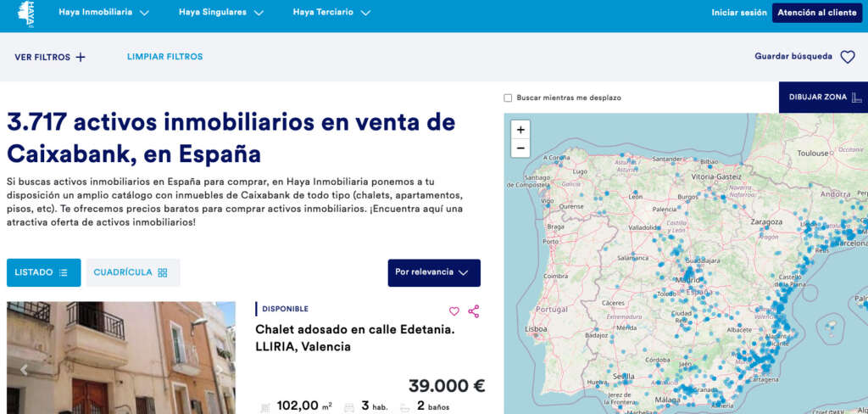The image size is (868, 414).
Task: Click Lisboa label on the map
Action: [x=537, y=328]
